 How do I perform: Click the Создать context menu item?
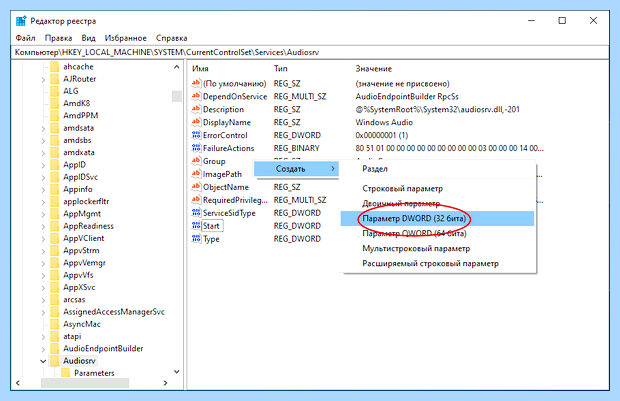(296, 169)
